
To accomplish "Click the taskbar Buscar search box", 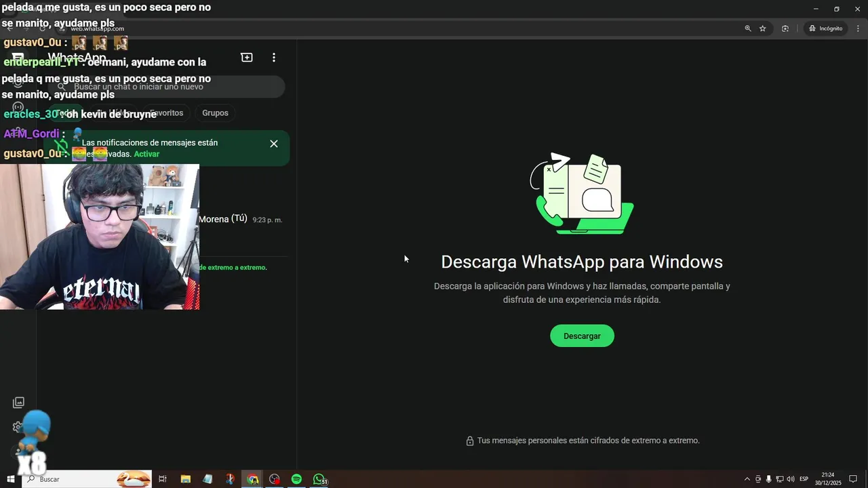I will [x=87, y=479].
